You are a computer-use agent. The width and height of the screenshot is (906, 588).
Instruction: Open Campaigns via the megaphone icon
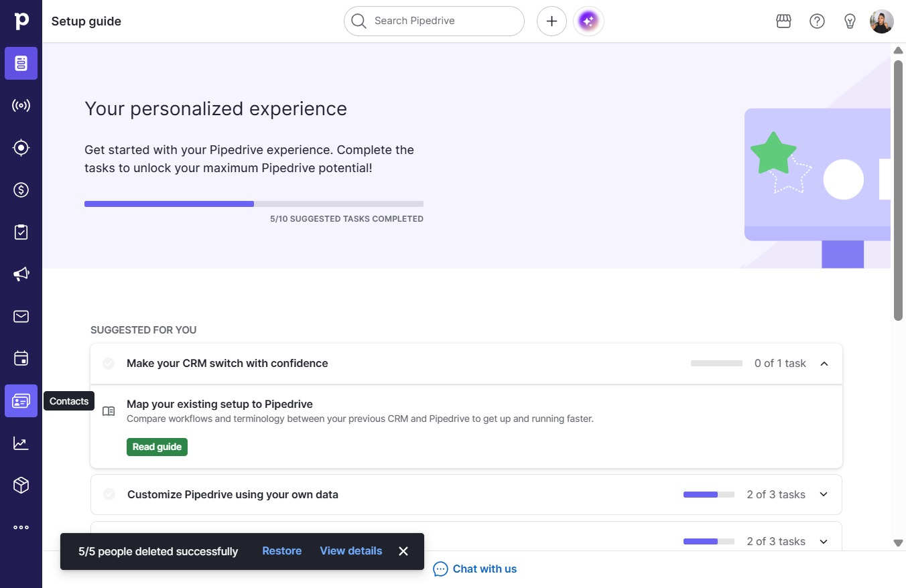[x=21, y=275]
